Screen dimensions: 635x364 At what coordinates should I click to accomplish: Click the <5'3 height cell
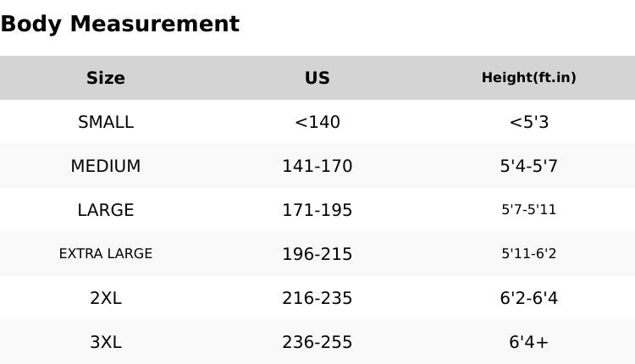(x=528, y=122)
